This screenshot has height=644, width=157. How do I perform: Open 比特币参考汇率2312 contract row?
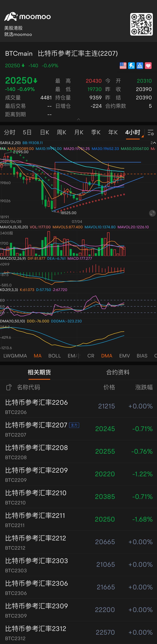(78, 633)
